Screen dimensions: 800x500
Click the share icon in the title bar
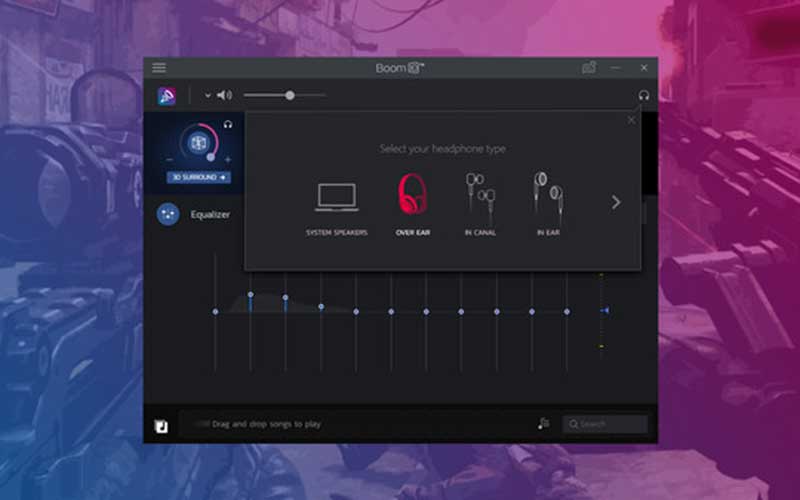coord(589,68)
